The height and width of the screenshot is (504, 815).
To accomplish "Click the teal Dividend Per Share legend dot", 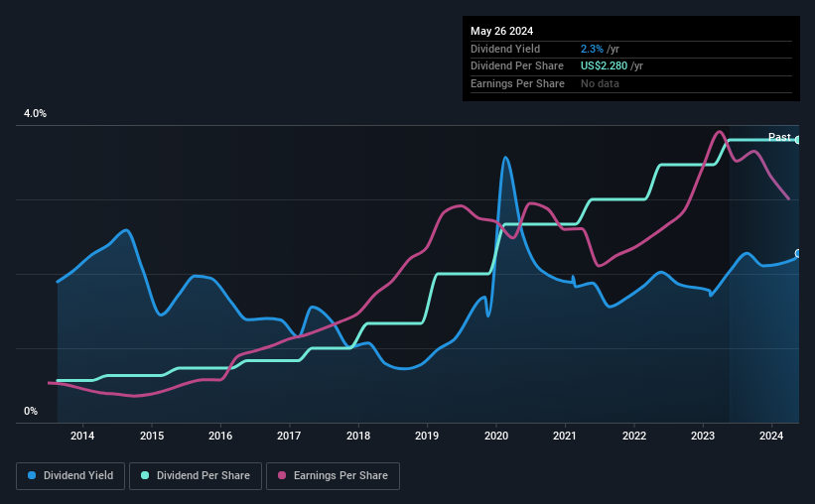I will [x=145, y=475].
